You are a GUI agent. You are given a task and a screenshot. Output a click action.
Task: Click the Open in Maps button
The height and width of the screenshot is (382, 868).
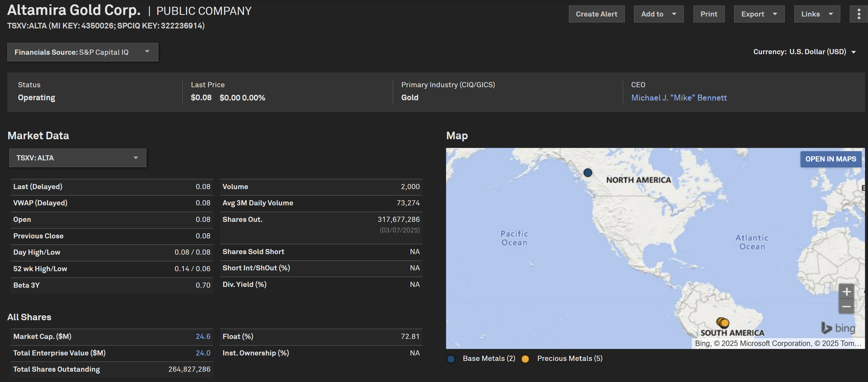(x=830, y=159)
